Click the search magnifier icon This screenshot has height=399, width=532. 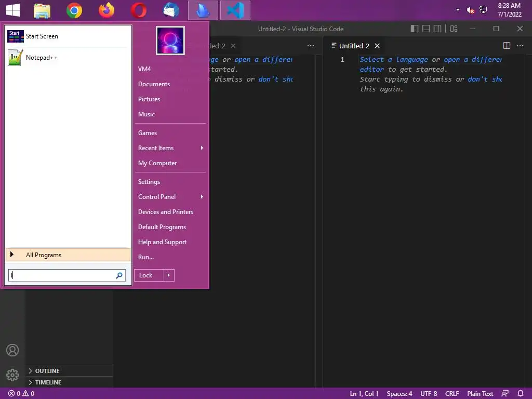click(x=119, y=275)
